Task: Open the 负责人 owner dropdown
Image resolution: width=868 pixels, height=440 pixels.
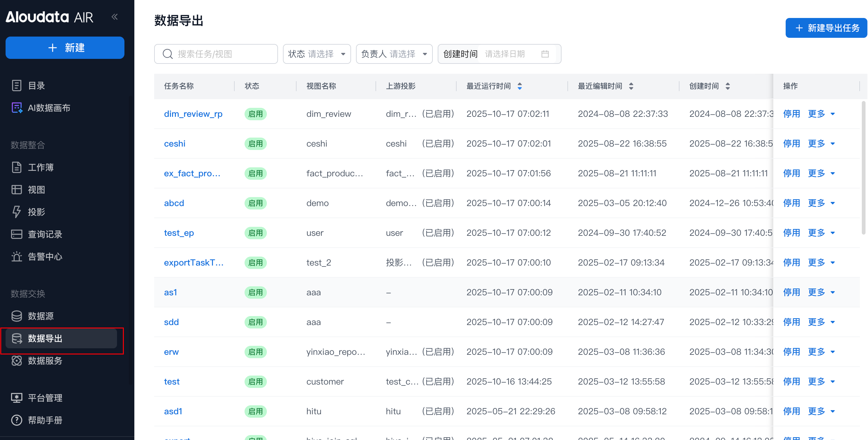Action: point(394,54)
